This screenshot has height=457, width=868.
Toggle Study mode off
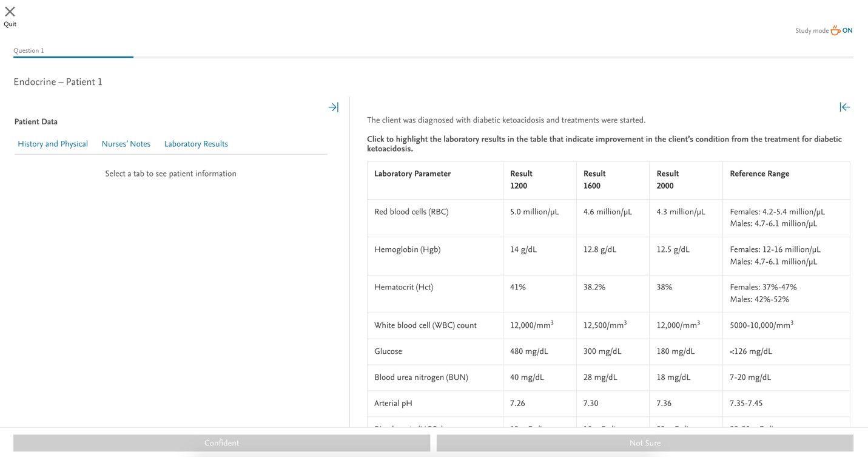(x=847, y=30)
